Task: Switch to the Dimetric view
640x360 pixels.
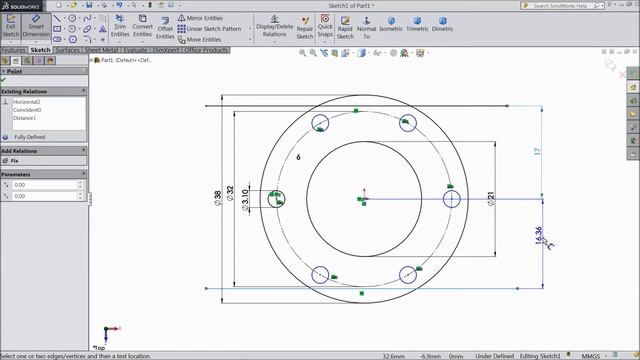Action: point(442,24)
